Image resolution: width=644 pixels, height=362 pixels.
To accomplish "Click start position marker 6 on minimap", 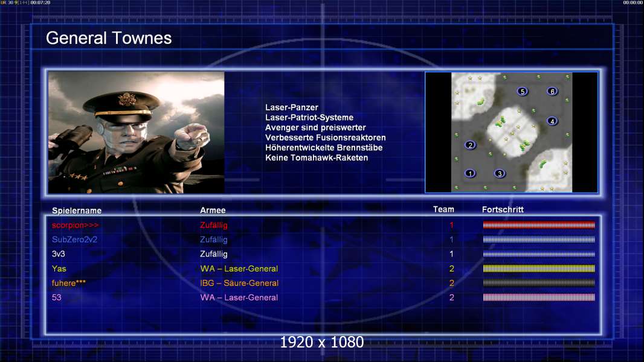I will point(552,92).
